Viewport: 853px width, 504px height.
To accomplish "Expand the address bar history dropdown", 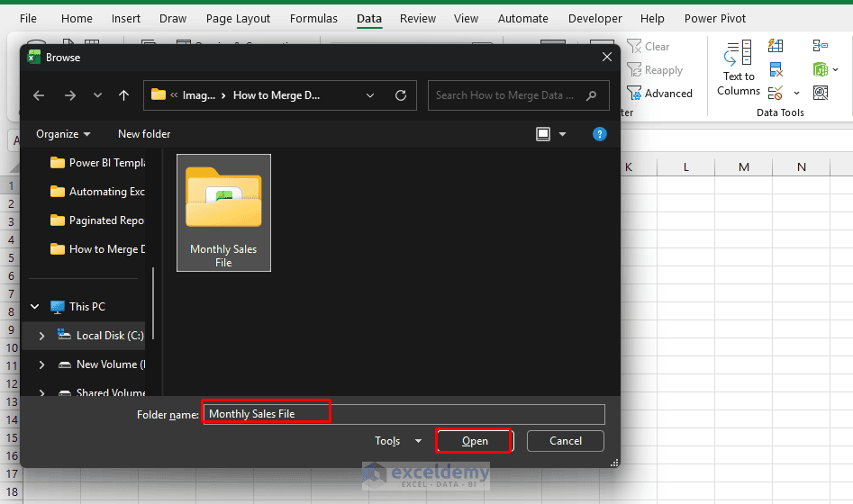I will point(370,95).
